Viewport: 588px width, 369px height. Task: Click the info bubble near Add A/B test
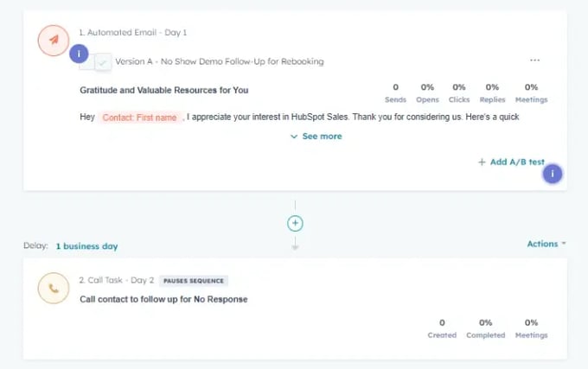(552, 174)
